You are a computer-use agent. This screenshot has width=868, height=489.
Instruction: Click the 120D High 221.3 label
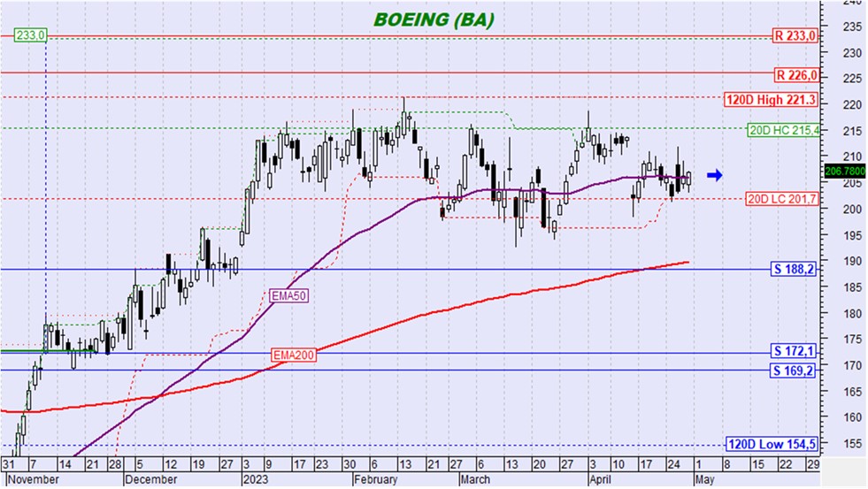(x=771, y=100)
